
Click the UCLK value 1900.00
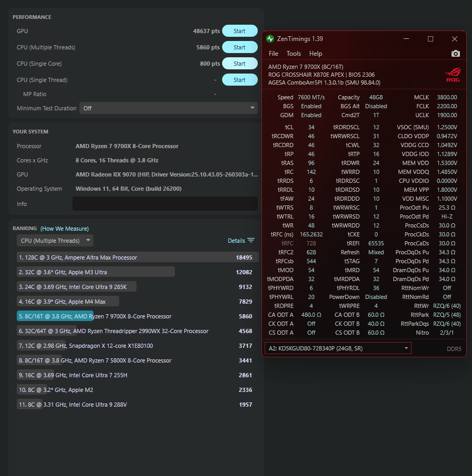coord(447,115)
